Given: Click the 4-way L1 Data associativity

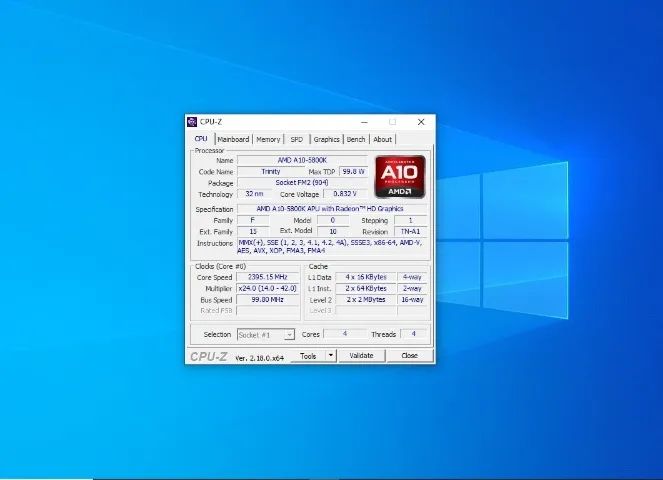Looking at the screenshot, I should point(412,277).
